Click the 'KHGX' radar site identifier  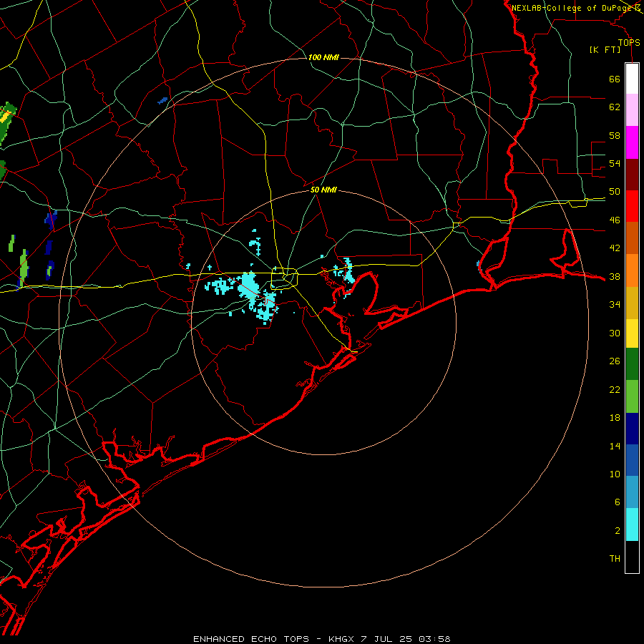coord(341,639)
